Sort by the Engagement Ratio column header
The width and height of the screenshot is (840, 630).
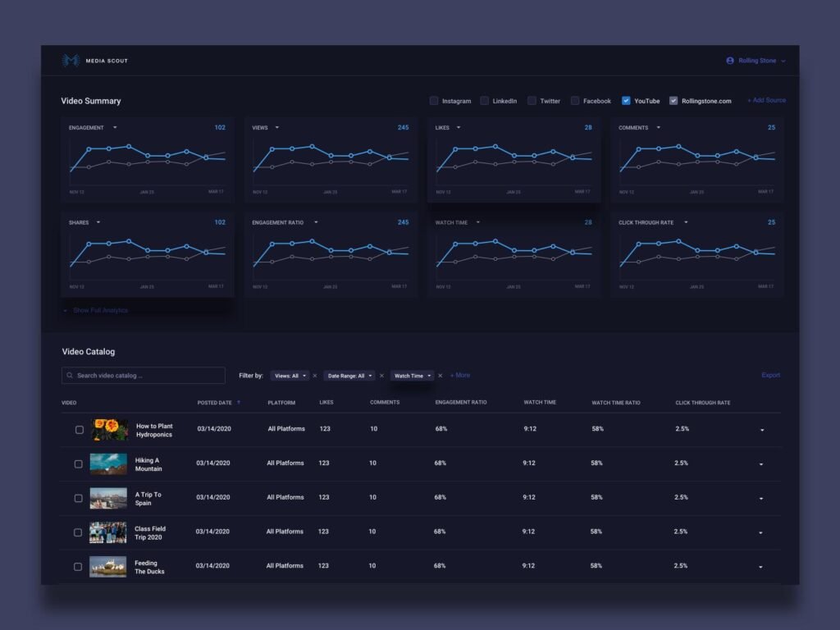tap(460, 403)
